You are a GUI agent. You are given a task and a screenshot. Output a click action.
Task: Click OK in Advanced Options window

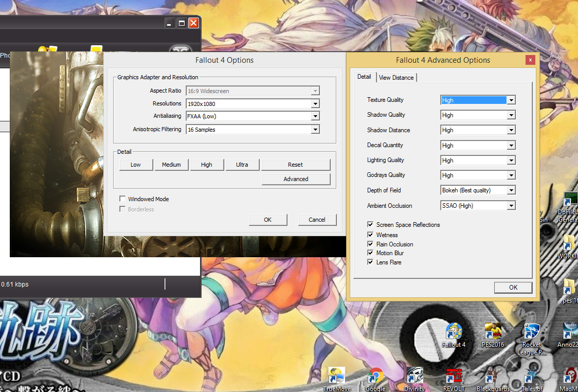(x=513, y=287)
